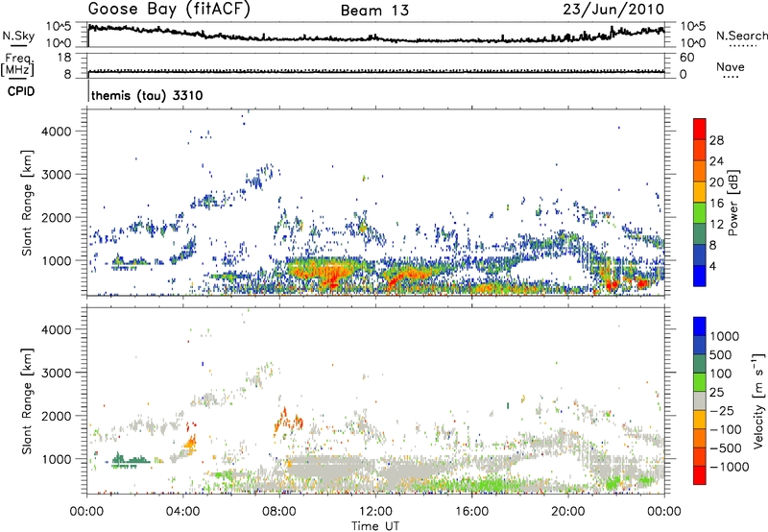The image size is (768, 532).
Task: Click the '-25' label on velocity colorbar
Action: [x=722, y=410]
